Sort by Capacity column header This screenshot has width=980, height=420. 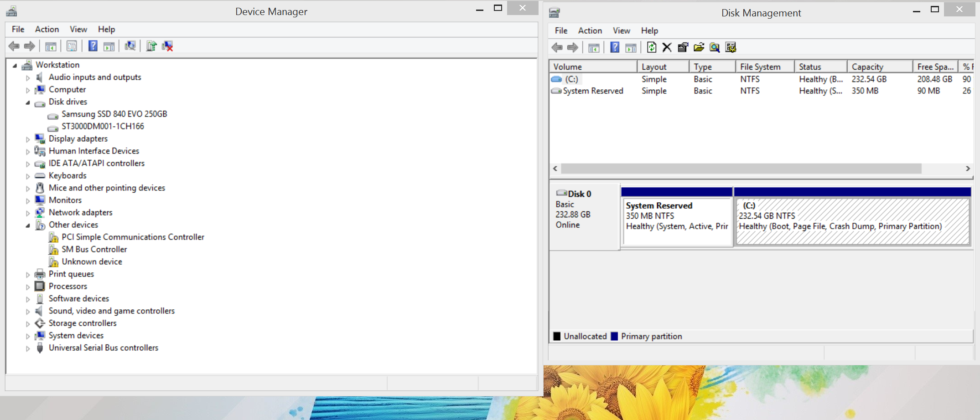[880, 67]
